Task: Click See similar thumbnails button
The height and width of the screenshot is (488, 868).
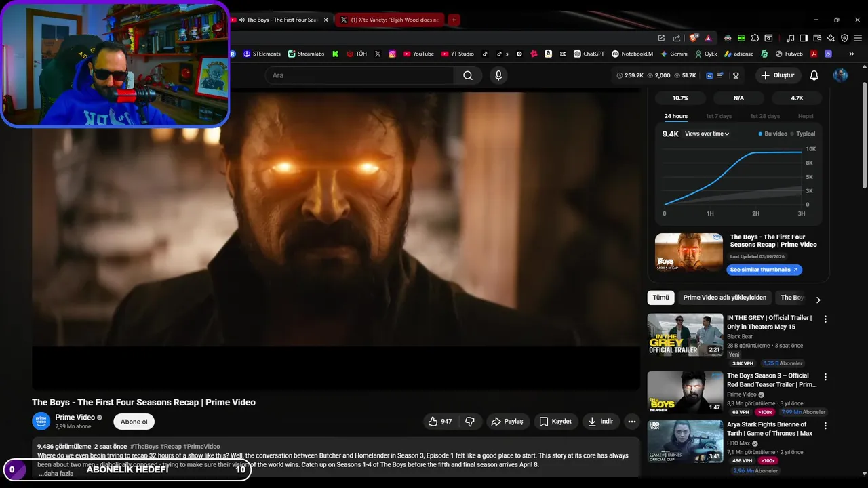Action: tap(764, 270)
